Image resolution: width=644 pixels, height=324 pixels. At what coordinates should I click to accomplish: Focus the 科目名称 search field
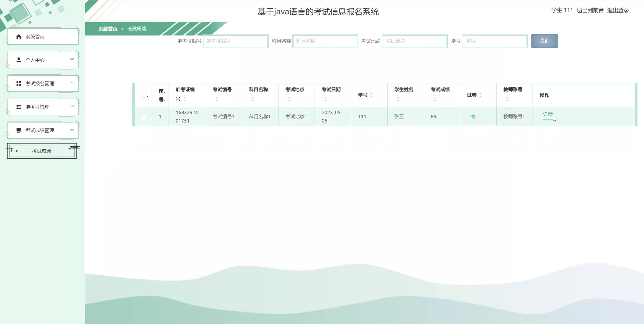click(325, 41)
